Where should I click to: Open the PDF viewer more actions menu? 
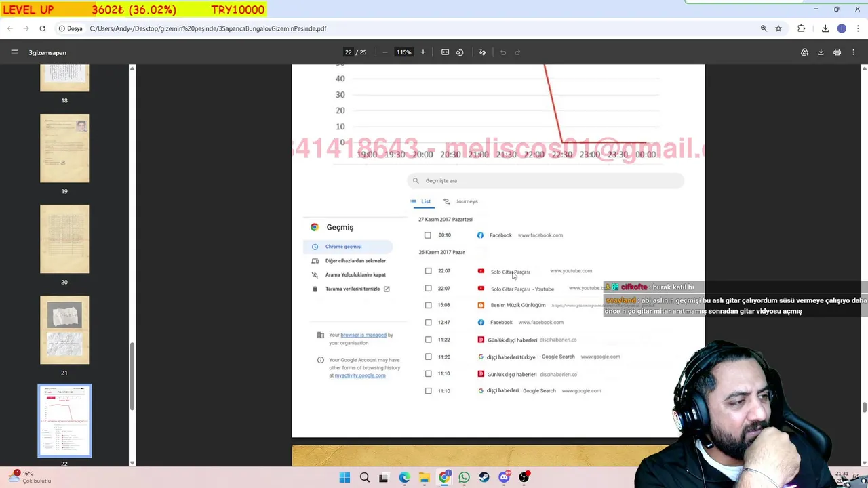pos(854,52)
